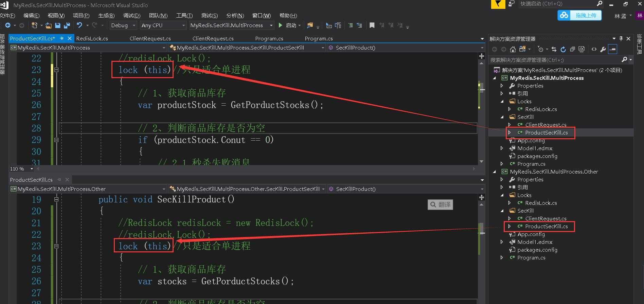Click the comment out selected lines icon
The width and height of the screenshot is (644, 304).
(351, 25)
